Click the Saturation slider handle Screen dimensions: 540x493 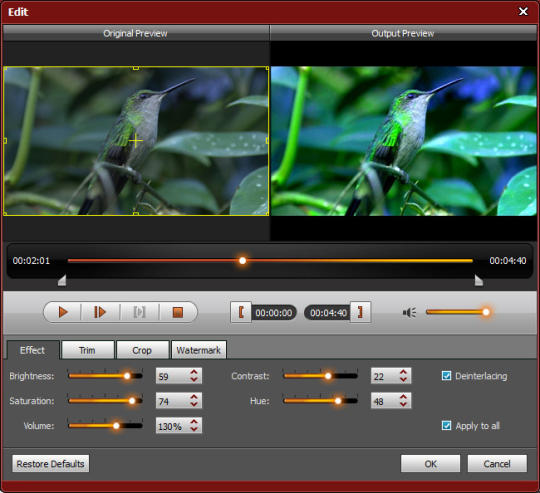coord(132,401)
